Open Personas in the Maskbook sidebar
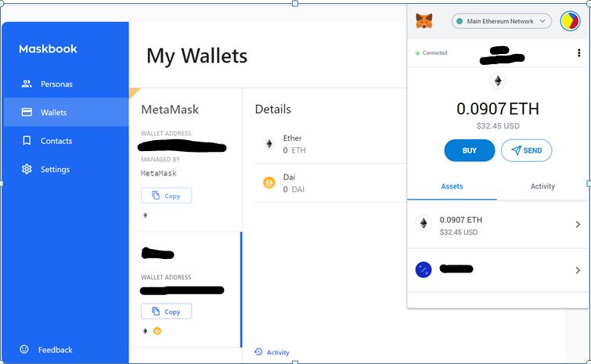Image resolution: width=591 pixels, height=364 pixels. coord(67,84)
